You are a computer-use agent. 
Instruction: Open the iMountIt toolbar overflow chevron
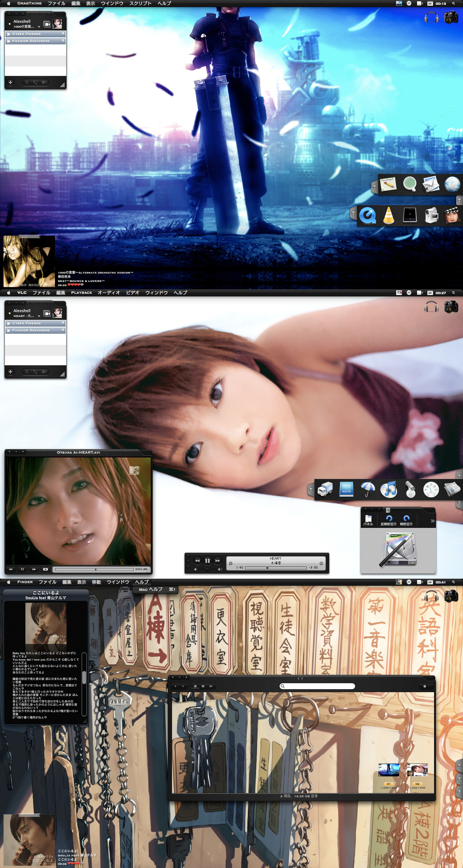[432, 521]
